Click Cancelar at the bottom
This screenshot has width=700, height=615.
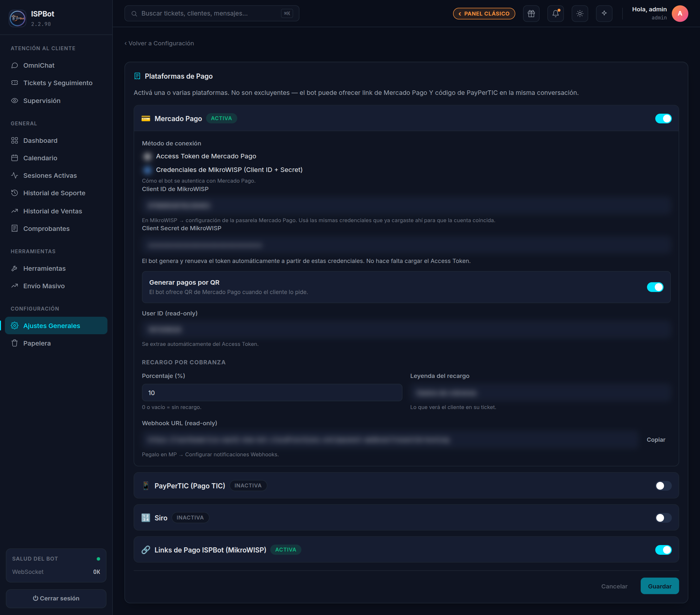614,586
